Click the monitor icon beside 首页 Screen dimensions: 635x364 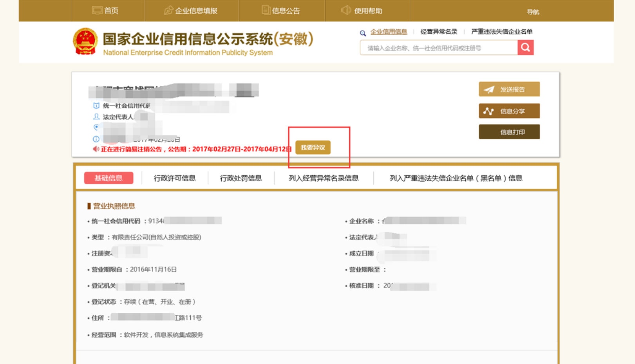(x=97, y=11)
